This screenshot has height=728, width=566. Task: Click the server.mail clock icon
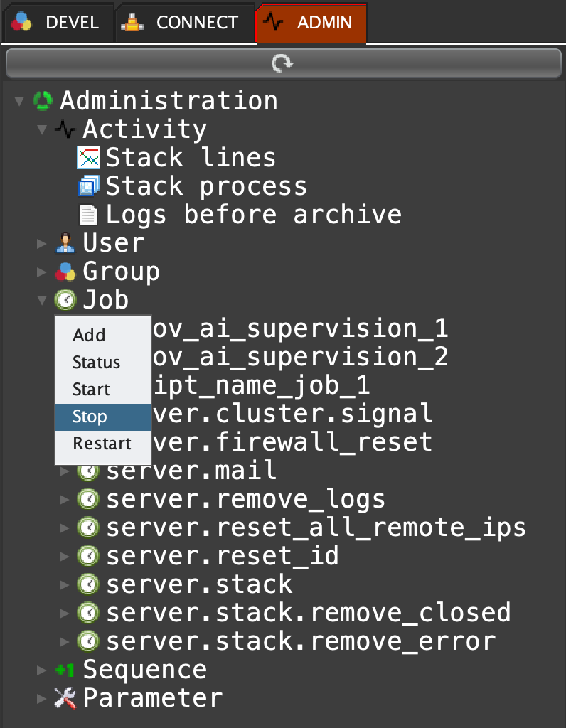88,471
